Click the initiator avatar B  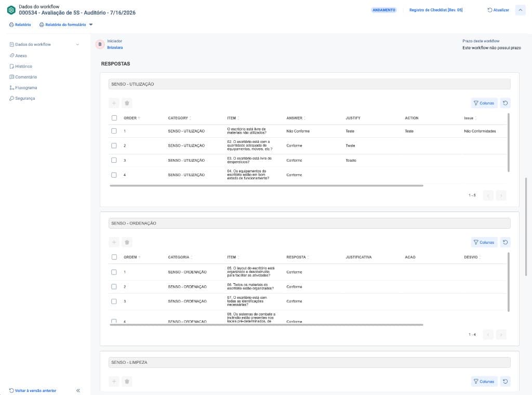click(x=100, y=44)
